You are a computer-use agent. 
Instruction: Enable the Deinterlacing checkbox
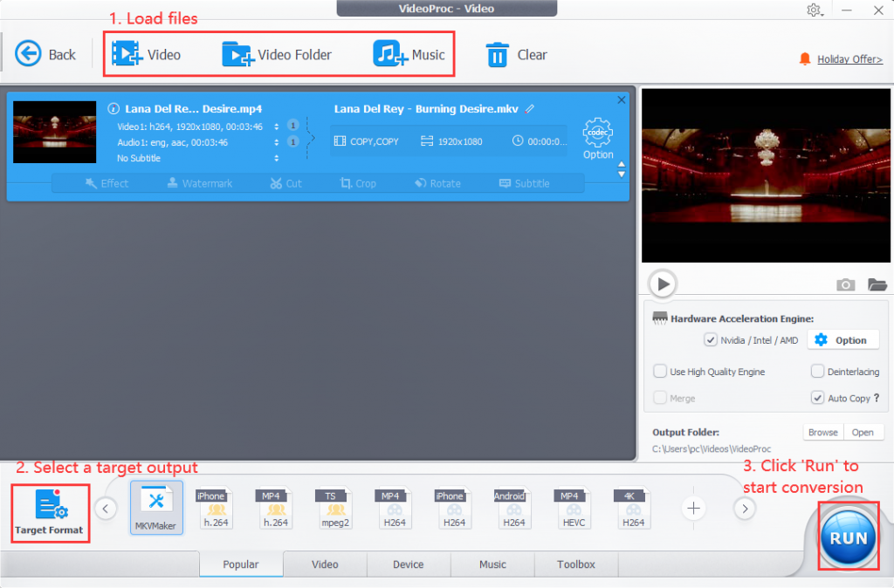tap(817, 372)
